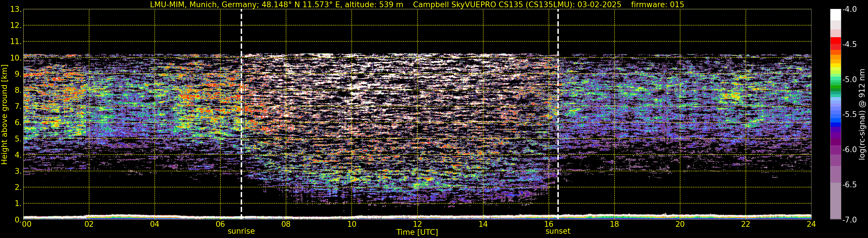Click height-axis tick label '5.'
The height and width of the screenshot is (238, 868).
click(x=18, y=139)
